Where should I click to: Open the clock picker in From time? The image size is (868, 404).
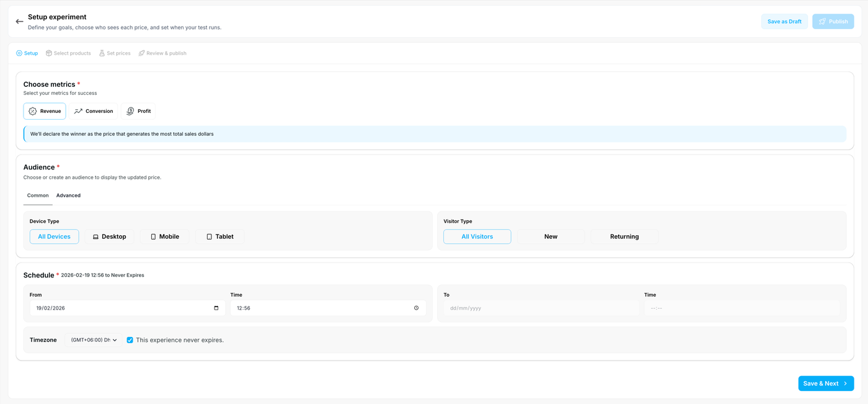(416, 308)
